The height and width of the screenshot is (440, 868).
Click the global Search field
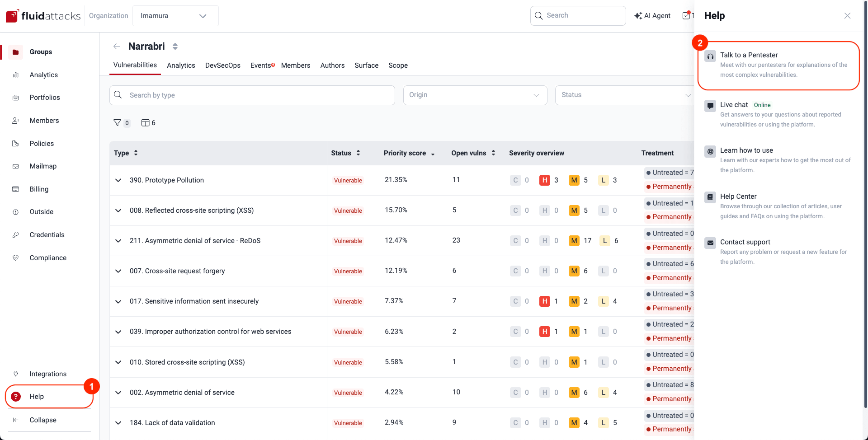click(578, 16)
